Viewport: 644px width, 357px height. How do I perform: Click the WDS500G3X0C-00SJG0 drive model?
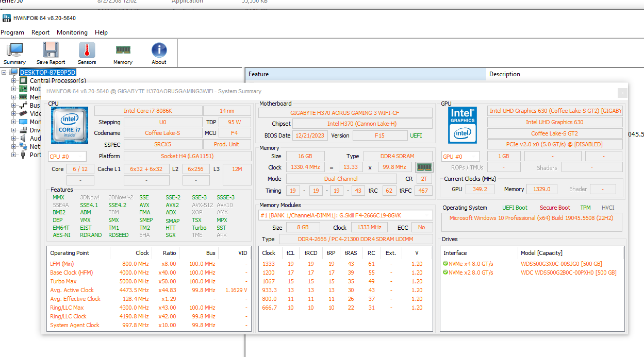[x=562, y=264]
